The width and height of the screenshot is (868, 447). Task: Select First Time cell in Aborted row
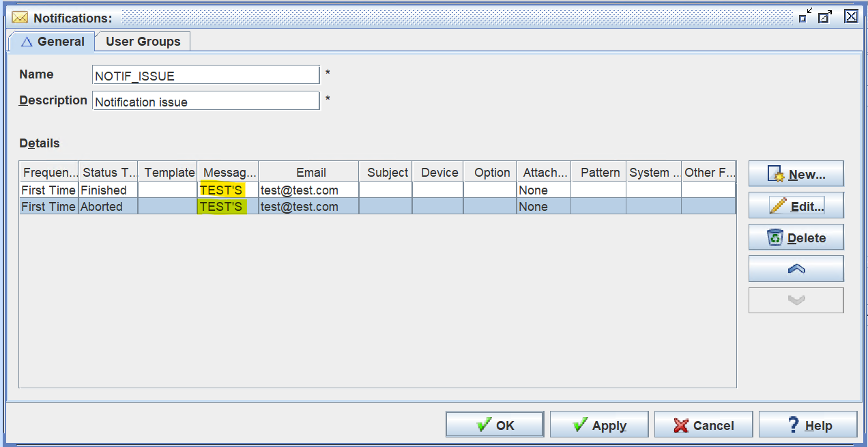coord(49,206)
